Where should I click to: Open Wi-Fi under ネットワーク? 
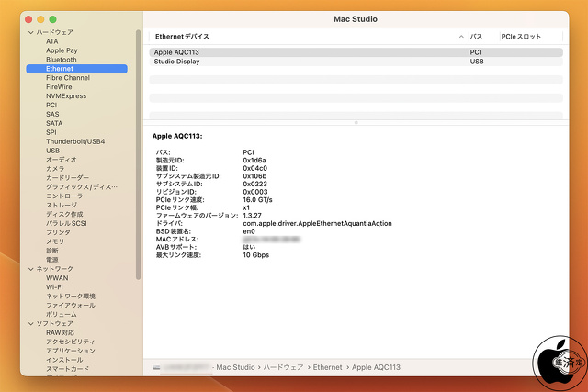click(54, 287)
